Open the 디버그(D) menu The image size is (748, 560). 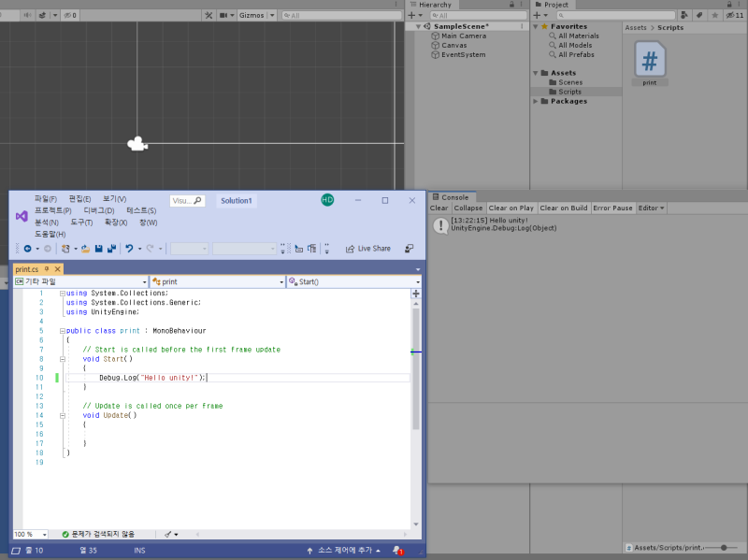[x=99, y=210]
